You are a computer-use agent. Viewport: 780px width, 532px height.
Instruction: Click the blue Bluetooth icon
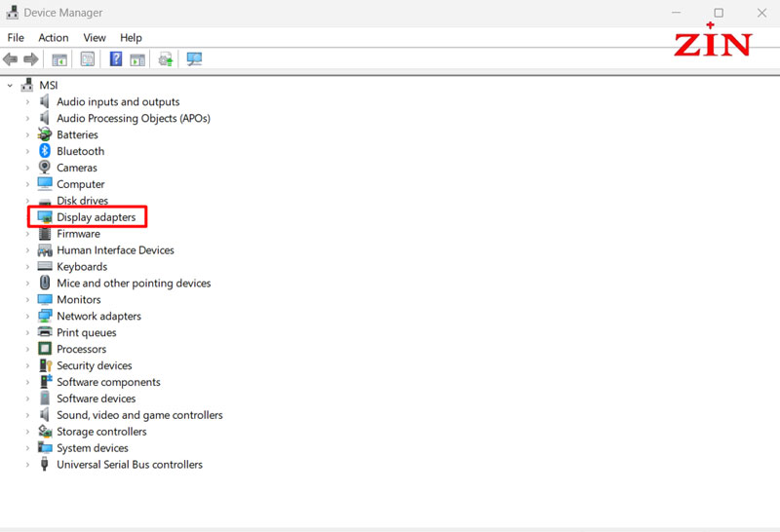45,151
